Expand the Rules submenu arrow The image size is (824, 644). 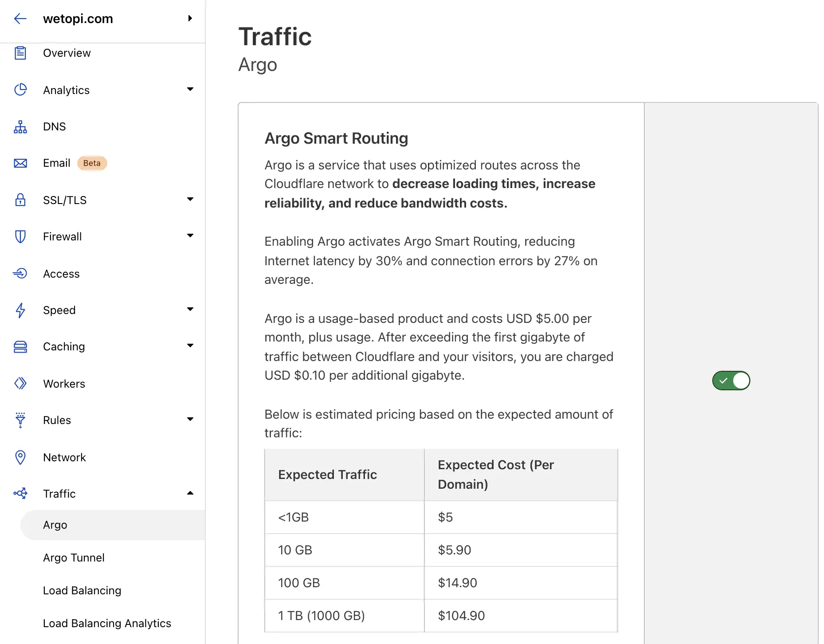pos(190,419)
